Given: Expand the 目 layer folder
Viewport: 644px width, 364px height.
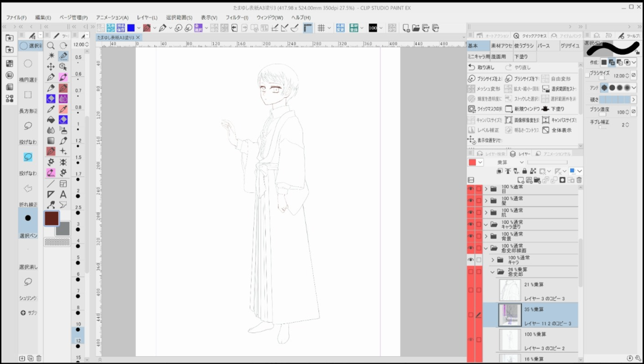Looking at the screenshot, I should point(486,189).
